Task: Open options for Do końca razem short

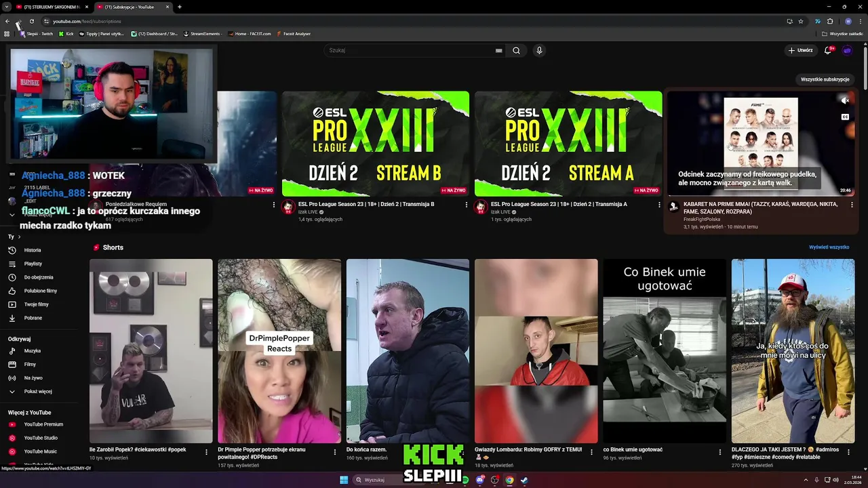Action: coord(463,451)
